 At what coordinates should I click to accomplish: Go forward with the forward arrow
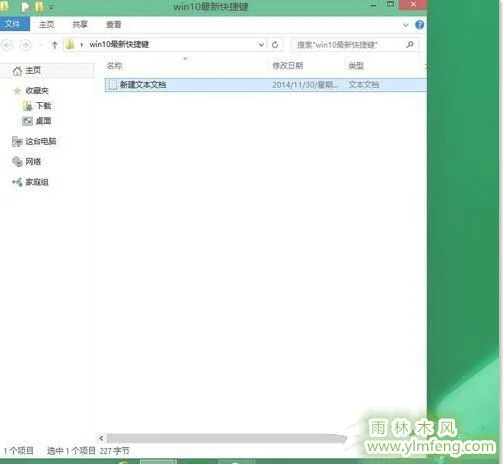click(26, 45)
